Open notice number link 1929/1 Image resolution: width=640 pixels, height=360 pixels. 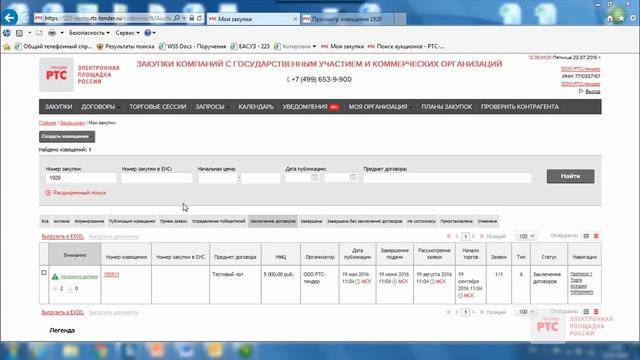[111, 275]
